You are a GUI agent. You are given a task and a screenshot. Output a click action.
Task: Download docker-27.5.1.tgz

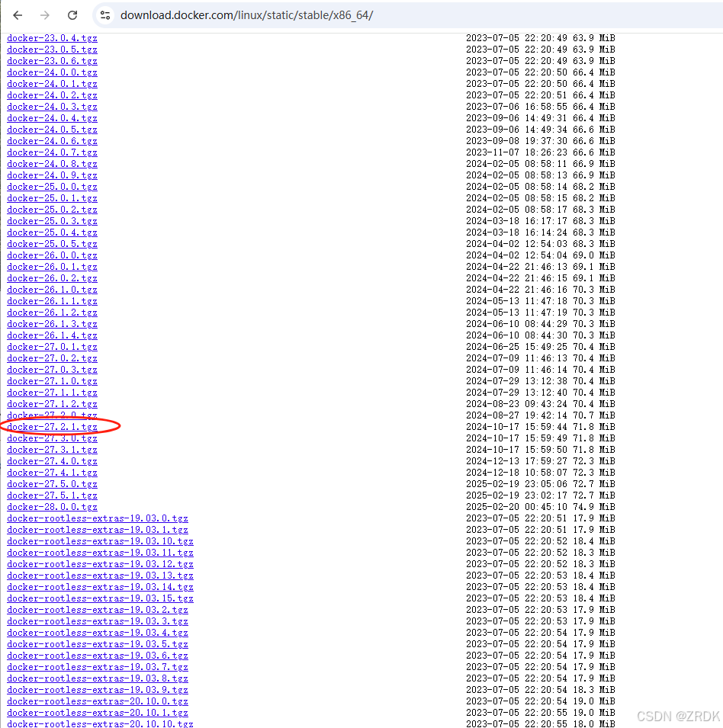(52, 495)
